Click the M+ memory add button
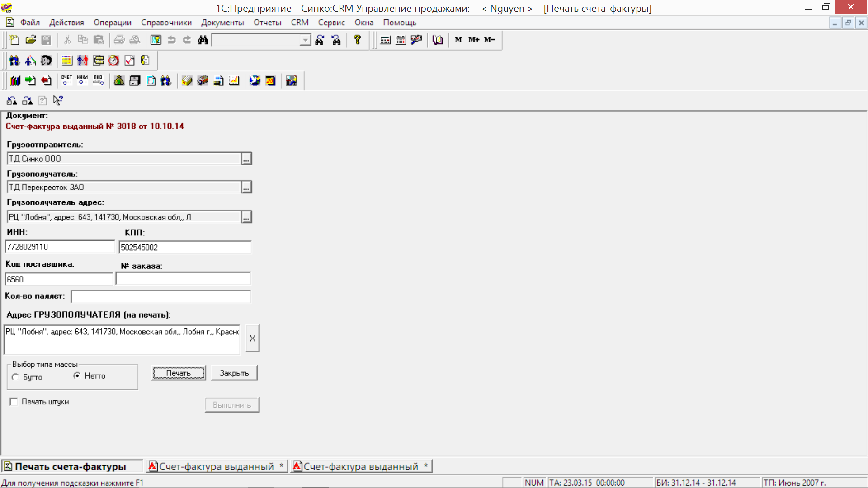Viewport: 868px width, 488px height. 473,40
